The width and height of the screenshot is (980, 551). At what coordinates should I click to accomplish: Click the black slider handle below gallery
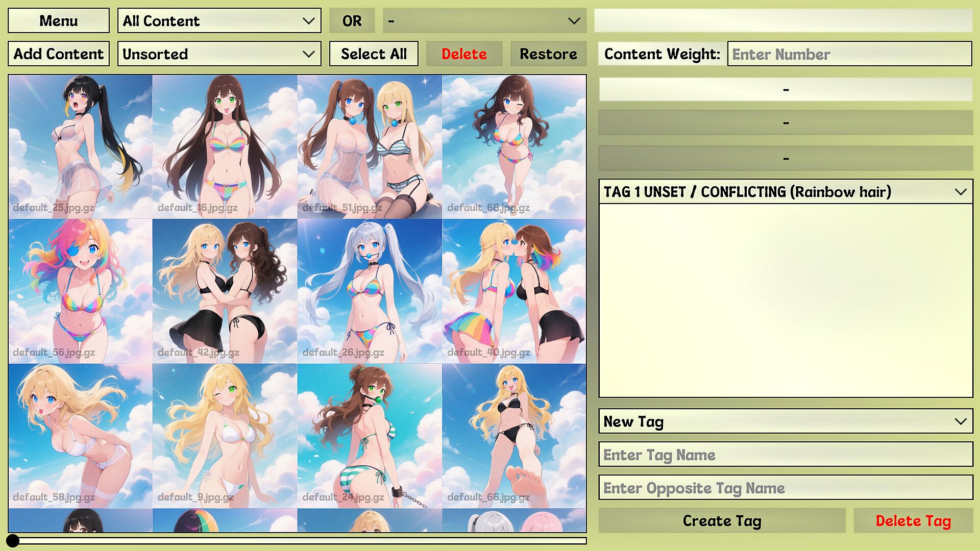point(13,541)
